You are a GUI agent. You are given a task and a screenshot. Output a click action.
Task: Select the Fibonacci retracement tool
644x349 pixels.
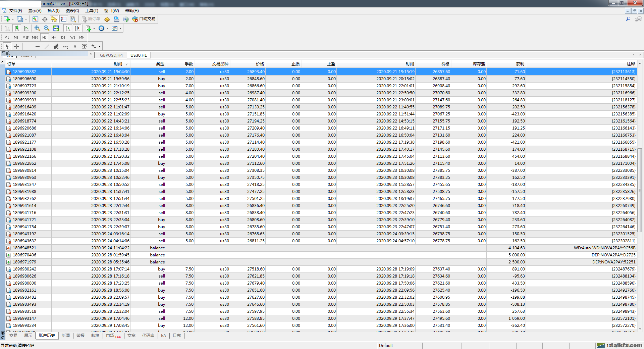[x=65, y=46]
